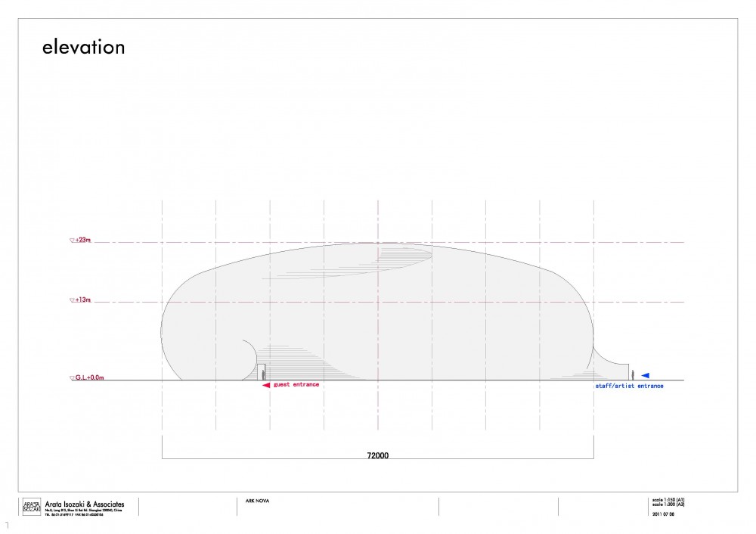The height and width of the screenshot is (534, 756).
Task: Click the human figure at the staff entrance
Action: point(633,375)
